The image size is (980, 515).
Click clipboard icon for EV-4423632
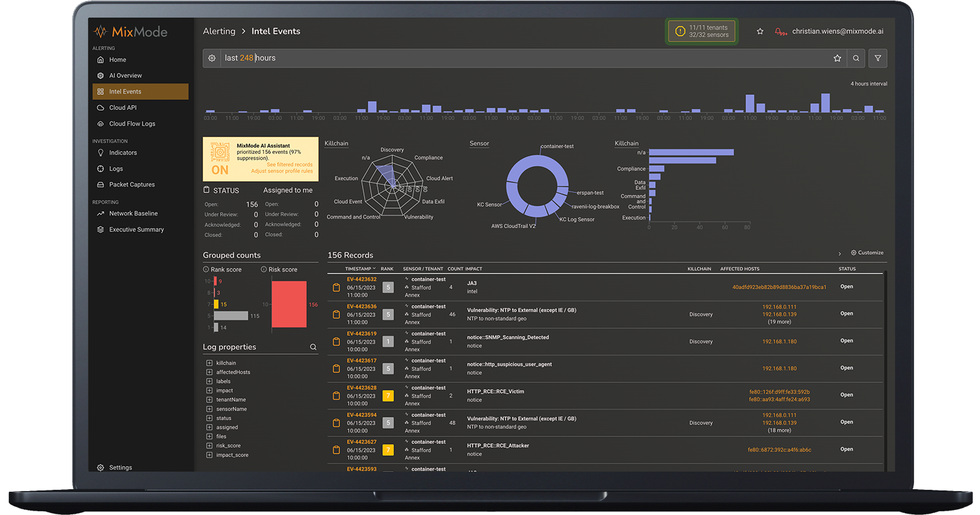(x=336, y=287)
